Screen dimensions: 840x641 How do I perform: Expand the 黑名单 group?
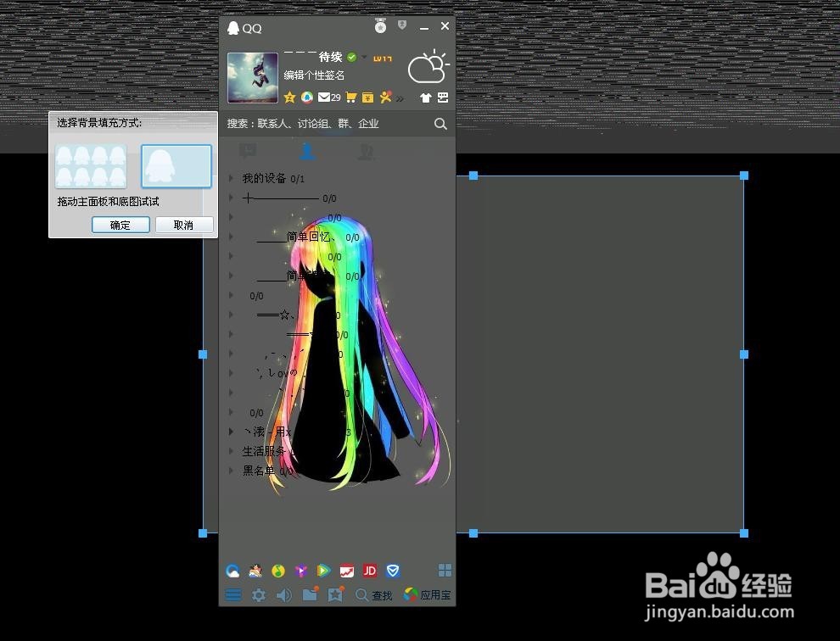click(x=232, y=471)
